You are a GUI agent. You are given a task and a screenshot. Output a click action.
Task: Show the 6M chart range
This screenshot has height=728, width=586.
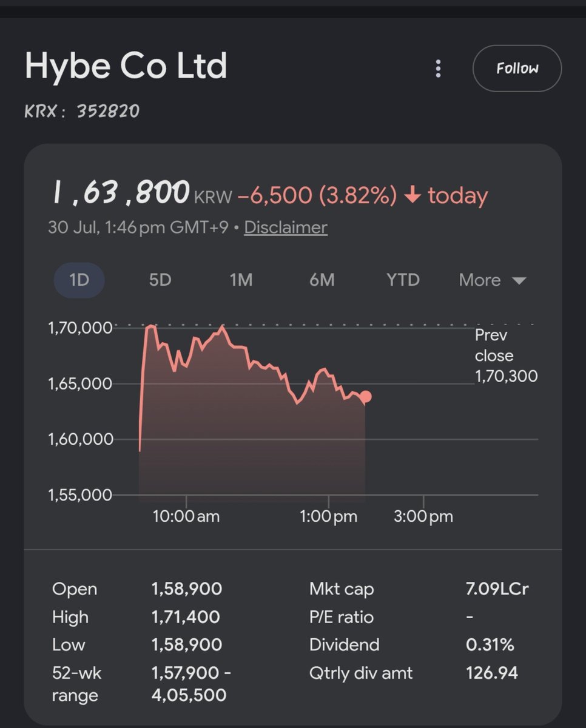[322, 280]
